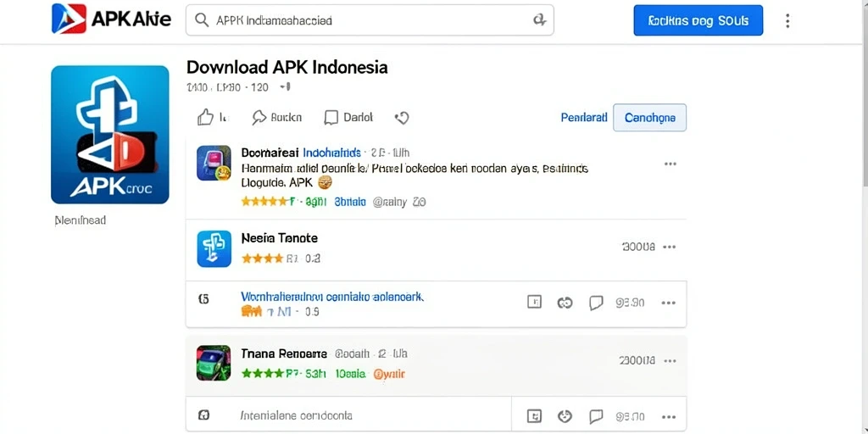
Task: Open more options in Wornhalieradnon row
Action: (x=669, y=303)
